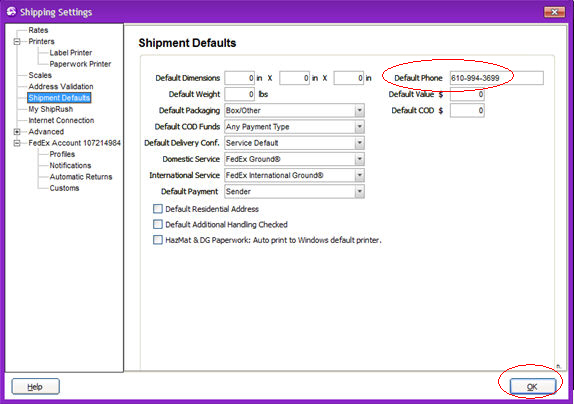Open the Customs settings page
The height and width of the screenshot is (404, 574).
click(64, 188)
